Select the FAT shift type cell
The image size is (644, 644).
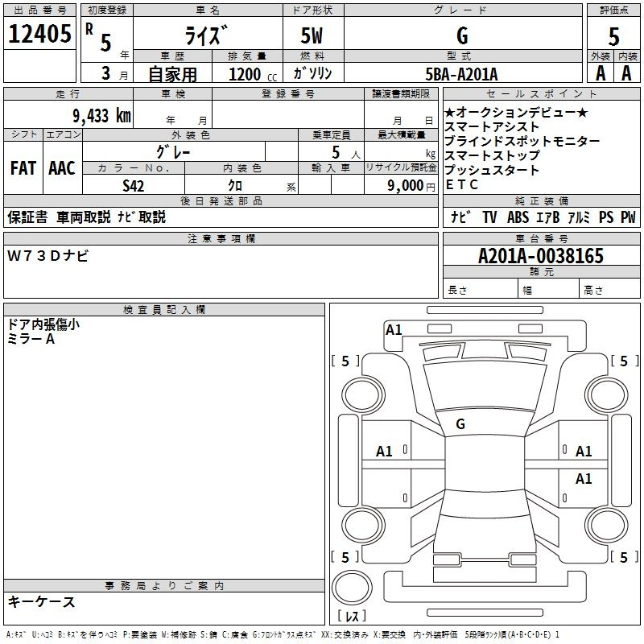pyautogui.click(x=23, y=168)
